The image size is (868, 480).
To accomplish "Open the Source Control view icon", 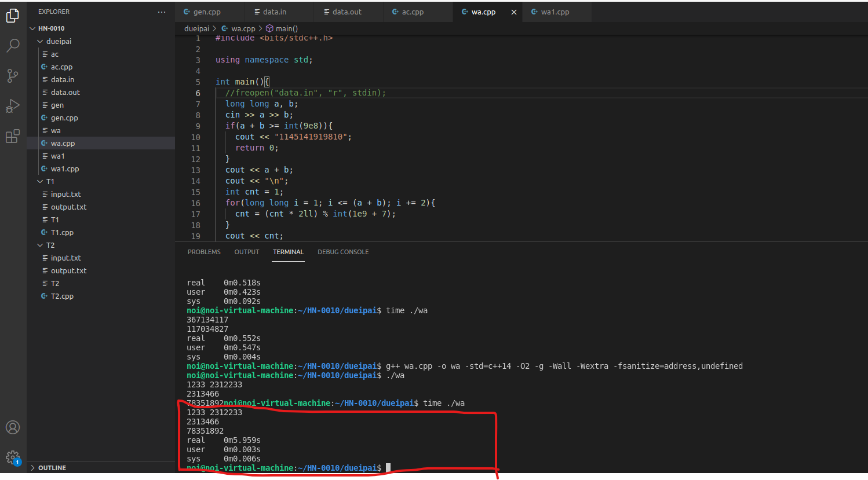I will [x=13, y=76].
